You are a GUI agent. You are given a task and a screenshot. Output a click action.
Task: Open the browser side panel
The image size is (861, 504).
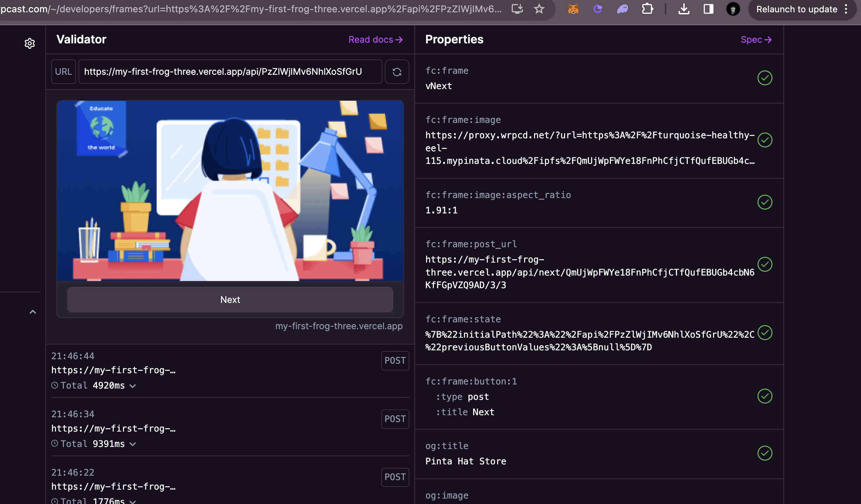(708, 9)
